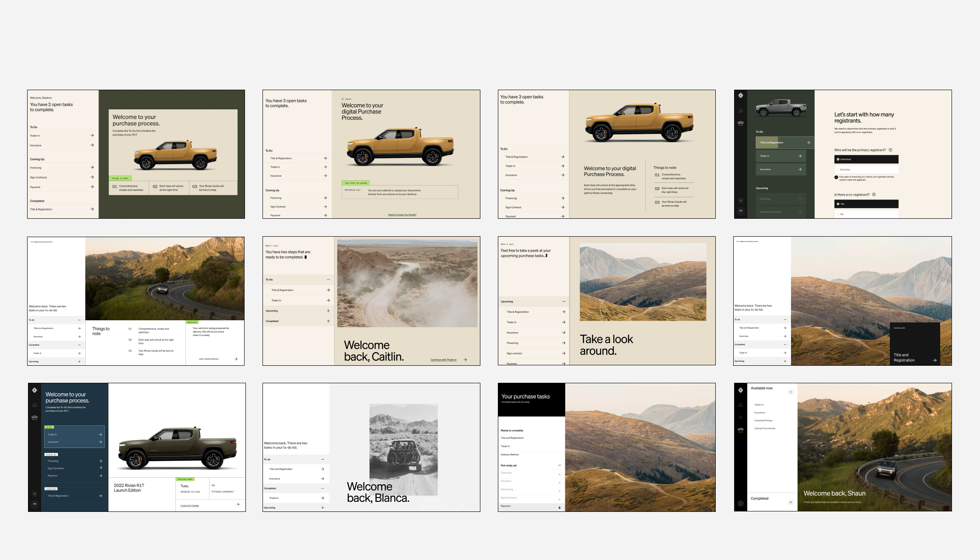
Task: Click 'Learn about delivery' link
Action: (x=209, y=359)
